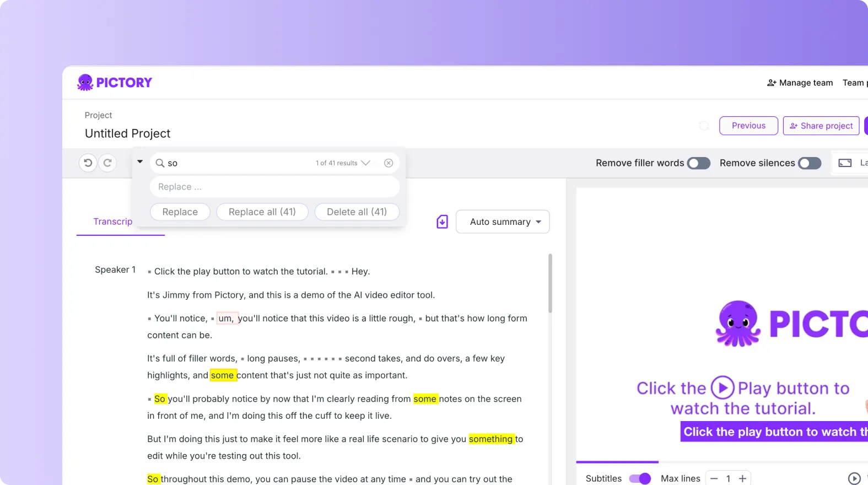The image size is (868, 485).
Task: Jump to next search result chevron
Action: pyautogui.click(x=365, y=163)
